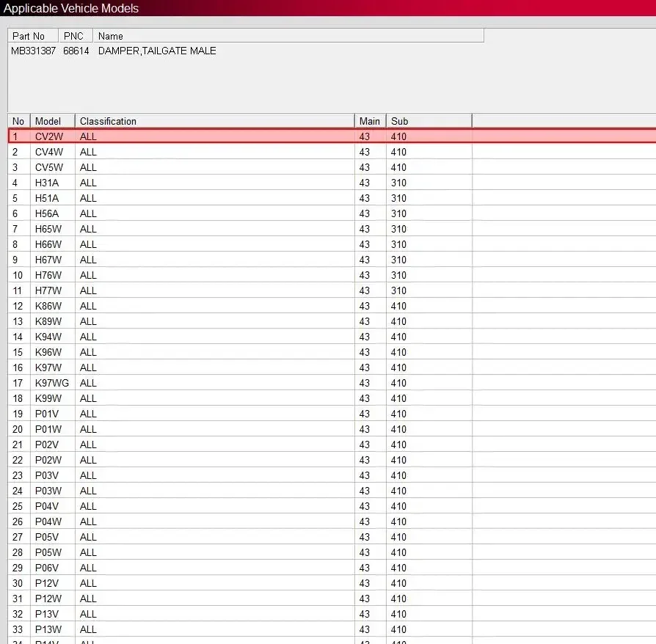Select the P04W model row
Image resolution: width=656 pixels, height=644 pixels.
pyautogui.click(x=332, y=522)
